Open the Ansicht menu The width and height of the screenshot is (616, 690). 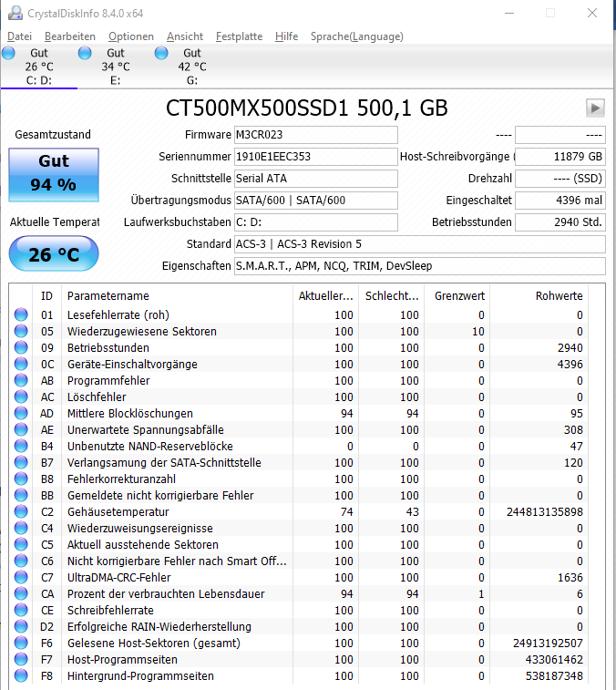coord(185,36)
